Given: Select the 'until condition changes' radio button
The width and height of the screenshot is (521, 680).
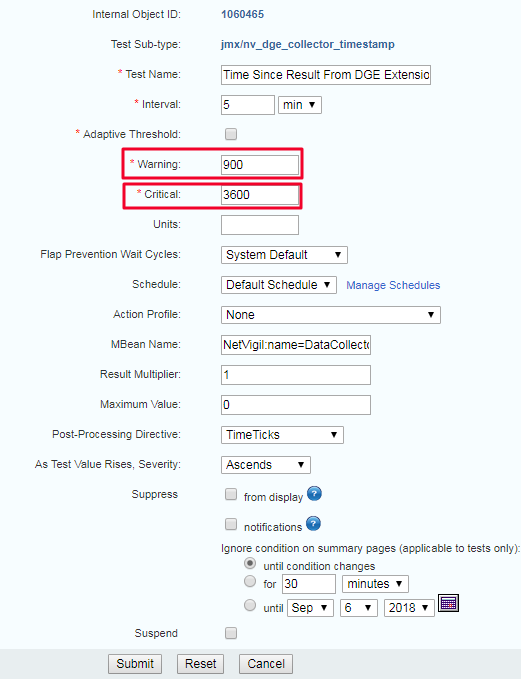Looking at the screenshot, I should (250, 563).
